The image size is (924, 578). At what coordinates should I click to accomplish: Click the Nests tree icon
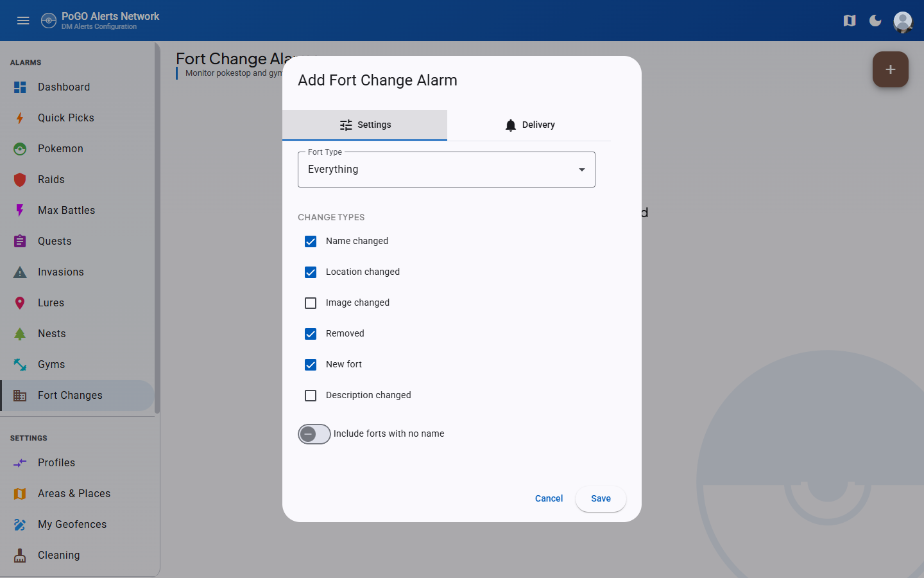20,334
